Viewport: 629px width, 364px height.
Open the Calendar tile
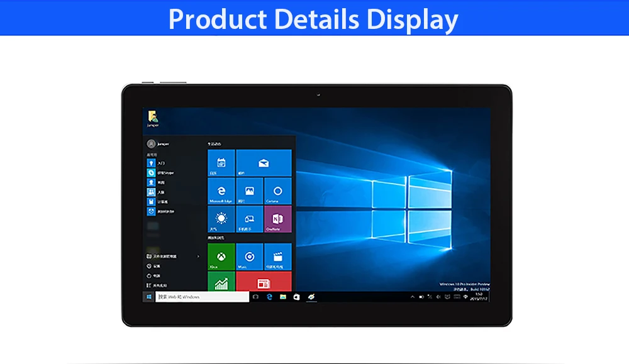221,163
